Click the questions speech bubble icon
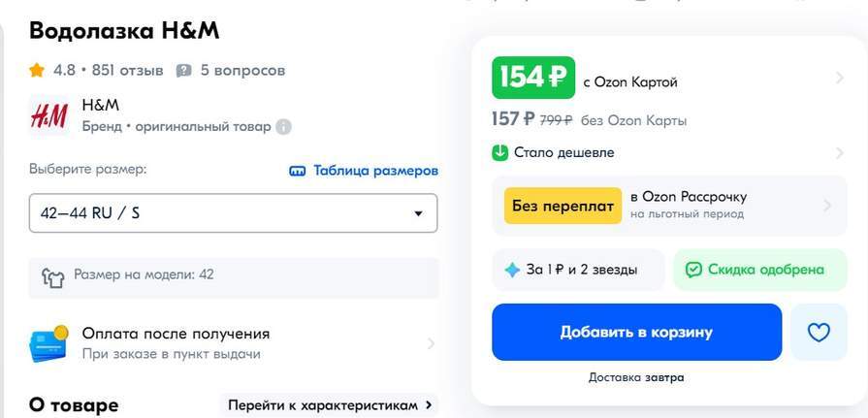This screenshot has height=418, width=868. (184, 71)
